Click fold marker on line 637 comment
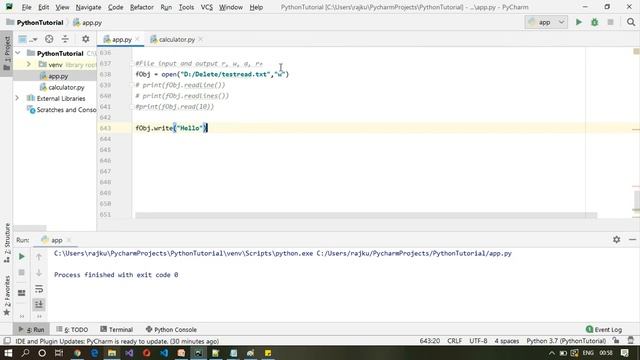The image size is (640, 360). [x=132, y=64]
